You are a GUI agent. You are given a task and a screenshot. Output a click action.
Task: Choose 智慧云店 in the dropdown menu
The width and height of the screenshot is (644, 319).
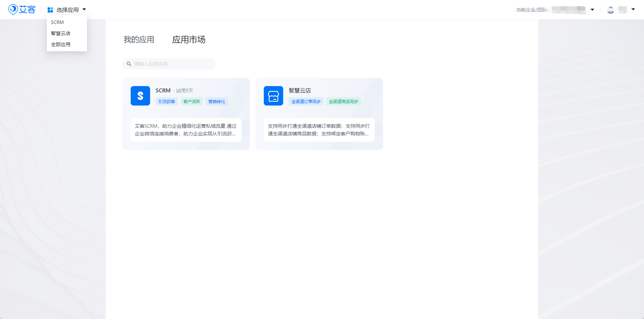(61, 33)
